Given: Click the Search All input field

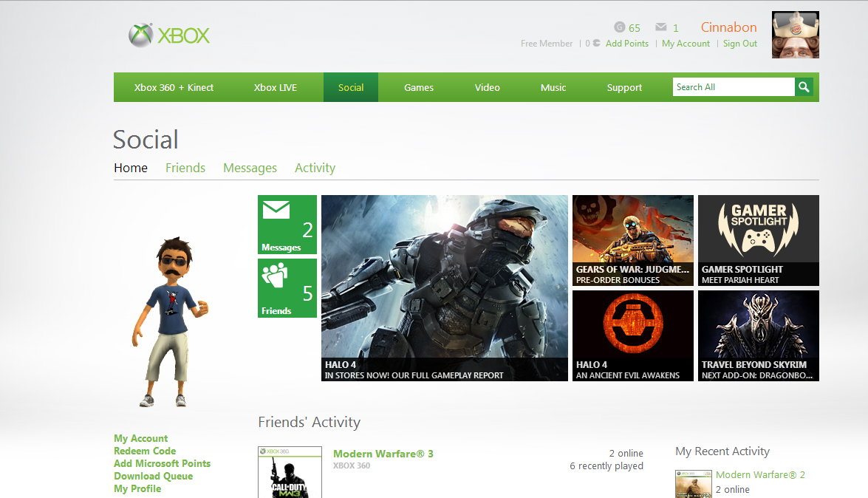Looking at the screenshot, I should (734, 87).
